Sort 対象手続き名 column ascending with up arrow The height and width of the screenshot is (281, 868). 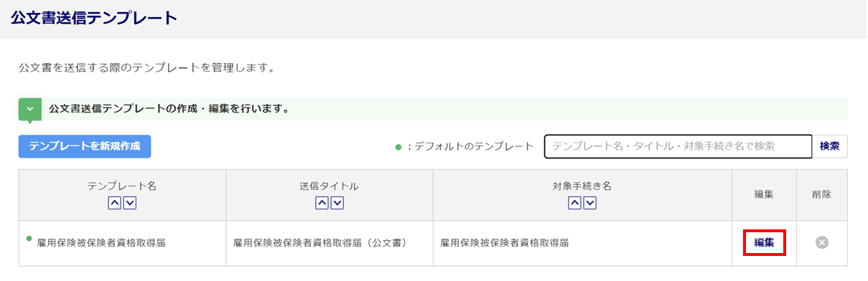[574, 204]
